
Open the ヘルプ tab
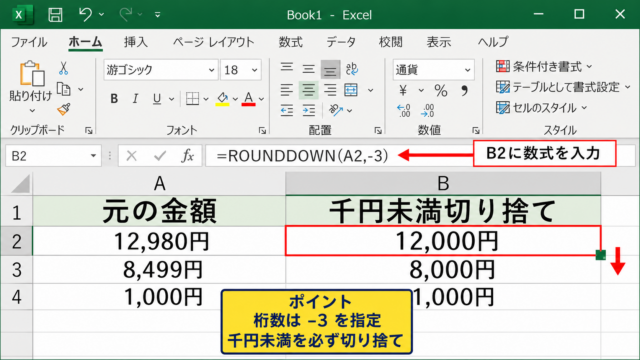493,42
